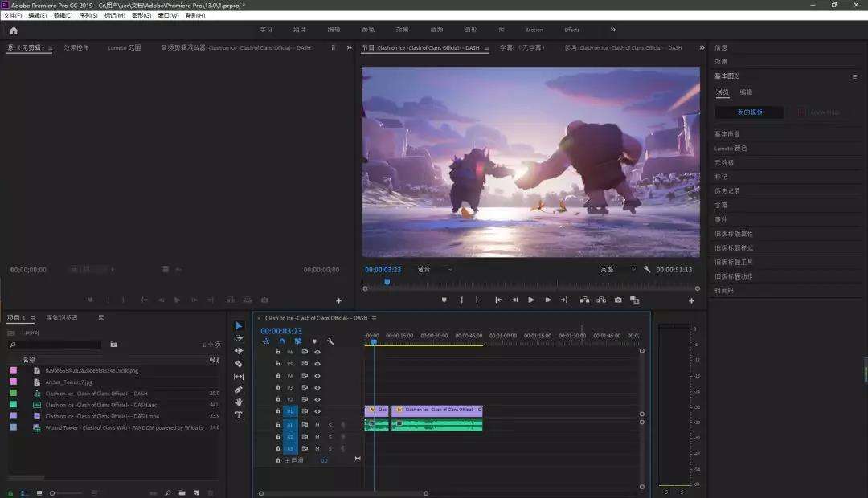Click the pink label swatch for Archer_Tower17.jpg
Viewport: 868px width, 498px height.
point(14,382)
